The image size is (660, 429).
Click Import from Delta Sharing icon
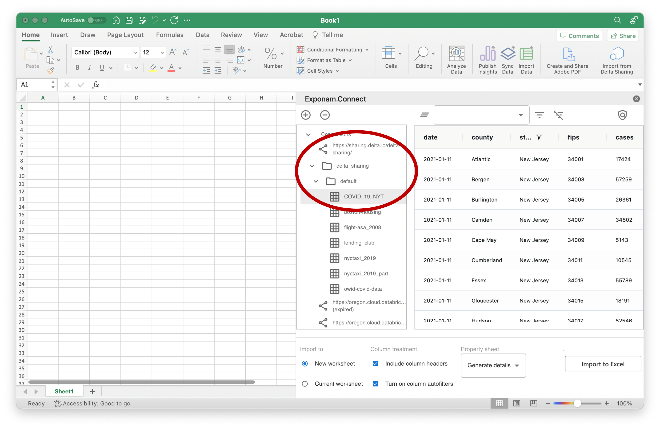click(614, 58)
